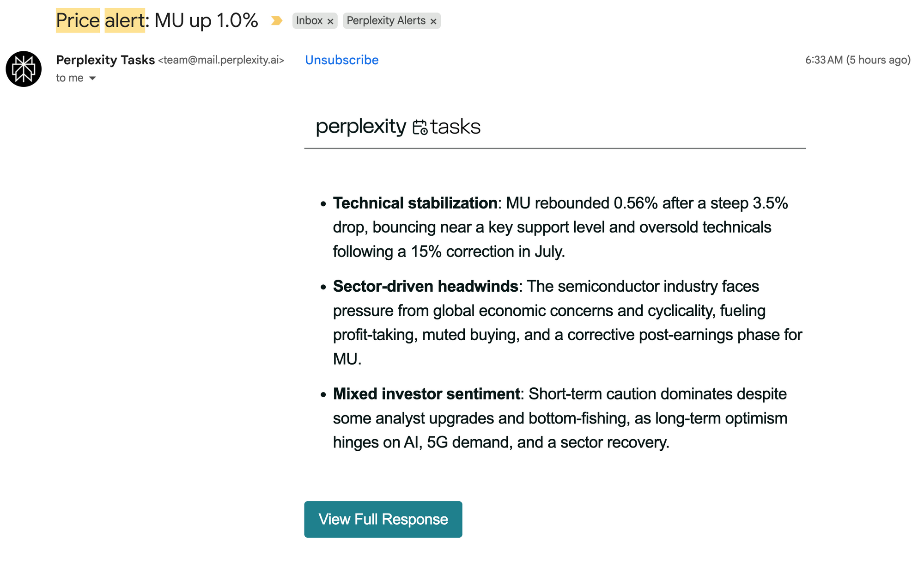Click the Sector-driven headwinds bold heading
This screenshot has width=924, height=564.
(426, 286)
